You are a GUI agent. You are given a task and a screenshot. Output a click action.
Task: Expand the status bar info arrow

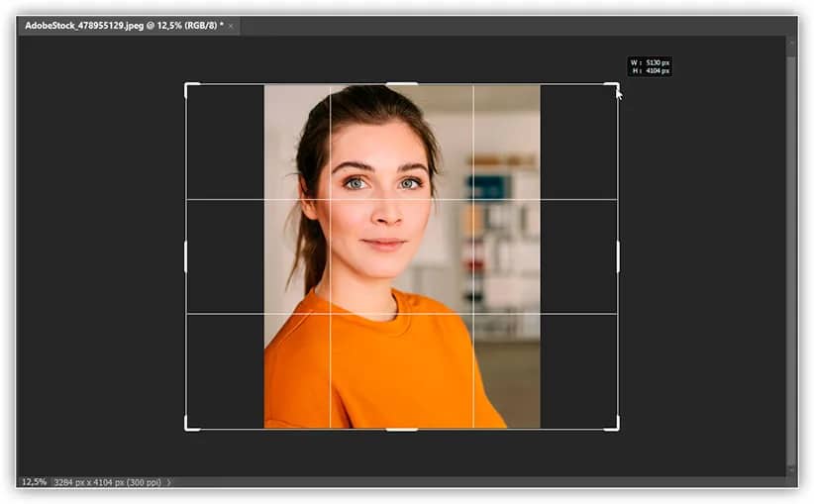(168, 482)
